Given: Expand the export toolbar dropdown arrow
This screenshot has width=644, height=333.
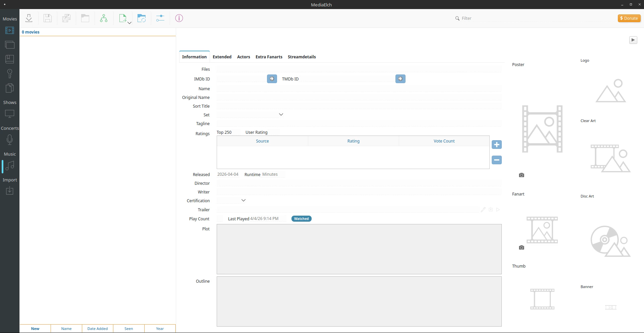Looking at the screenshot, I should coord(129,23).
